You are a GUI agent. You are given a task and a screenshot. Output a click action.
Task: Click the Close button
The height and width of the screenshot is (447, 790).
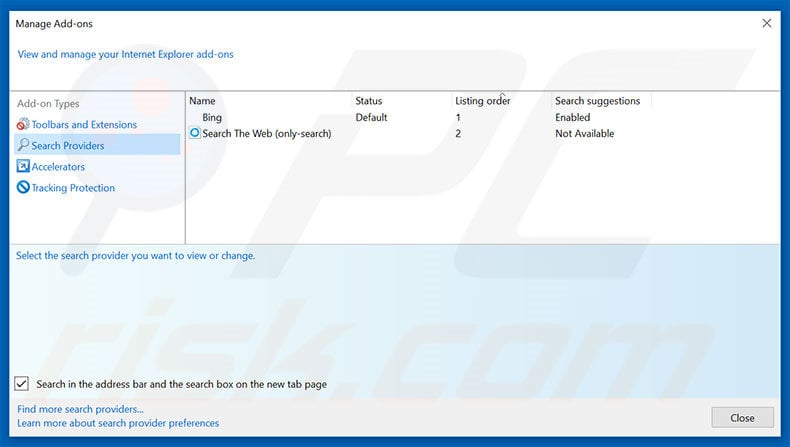(x=742, y=418)
